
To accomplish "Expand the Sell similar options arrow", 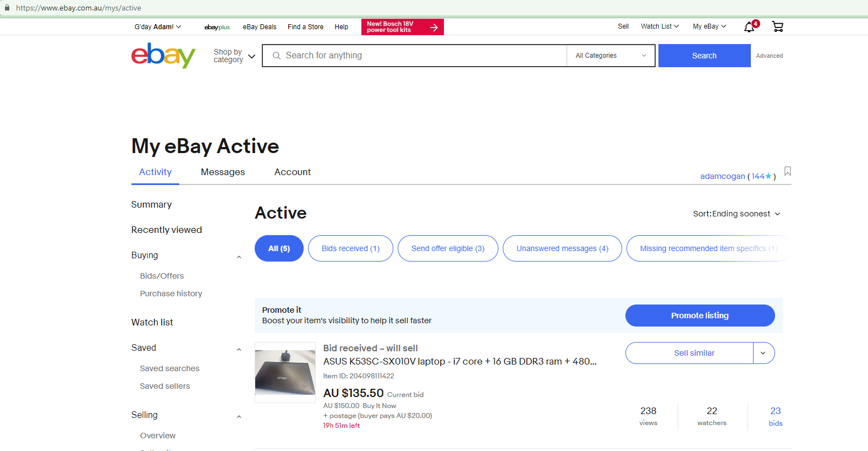I will [763, 353].
